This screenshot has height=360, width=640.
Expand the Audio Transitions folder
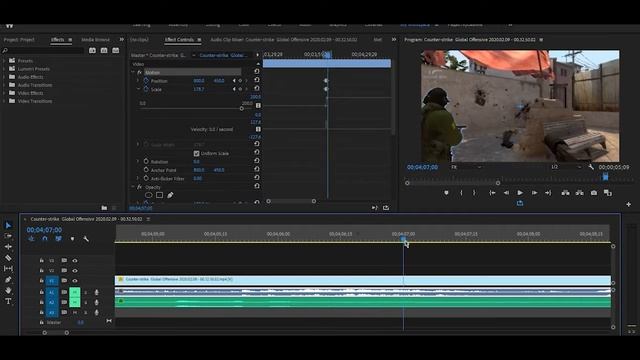pos(5,85)
